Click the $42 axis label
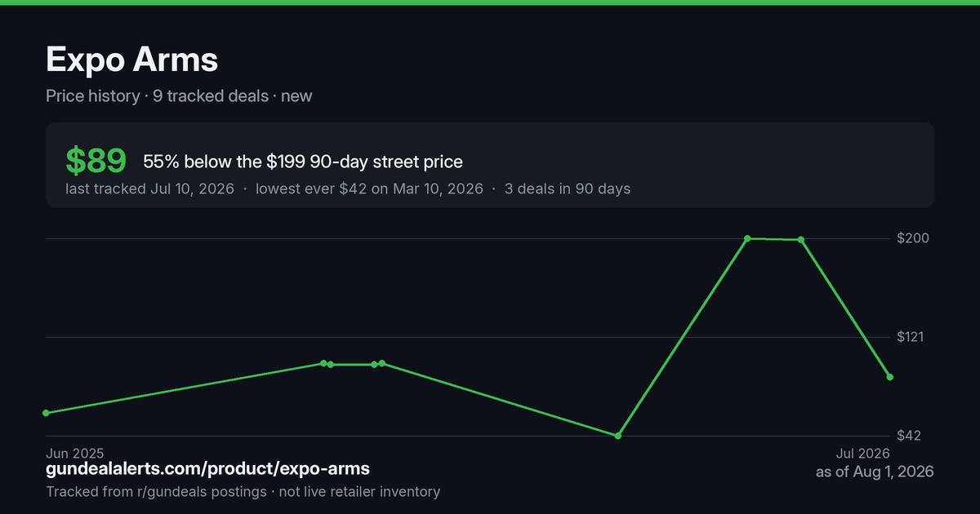 coord(909,436)
